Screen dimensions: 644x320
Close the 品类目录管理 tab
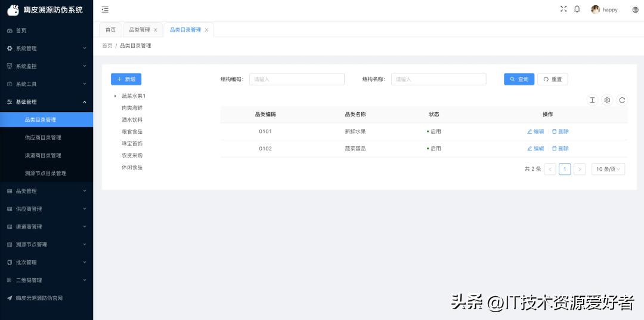[x=206, y=30]
